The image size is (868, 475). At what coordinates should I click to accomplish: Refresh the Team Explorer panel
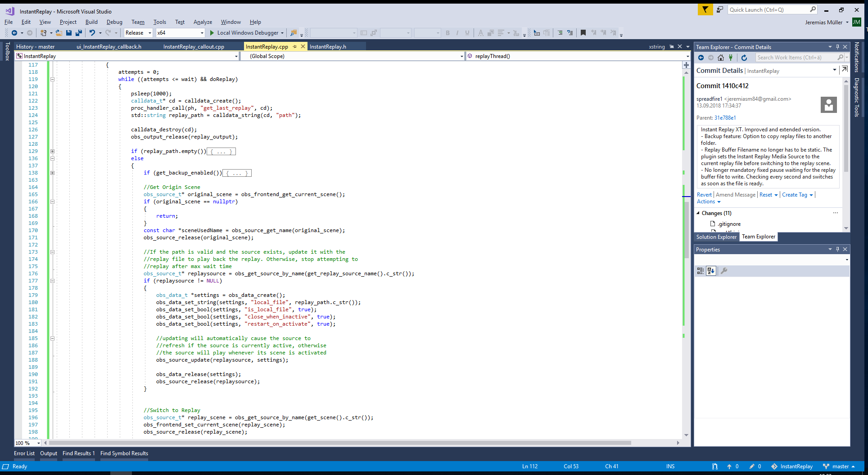point(744,58)
